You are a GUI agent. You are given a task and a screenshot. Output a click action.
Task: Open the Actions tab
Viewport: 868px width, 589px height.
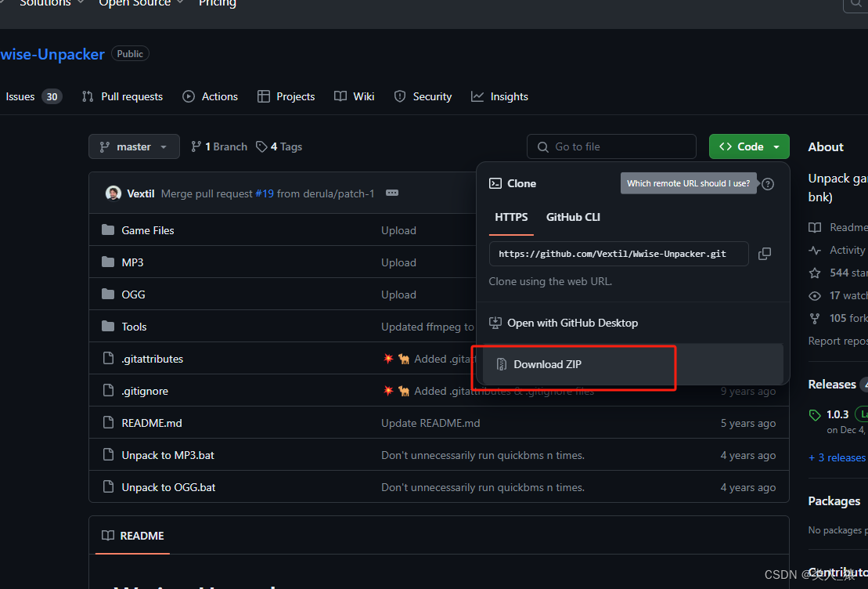pos(211,96)
